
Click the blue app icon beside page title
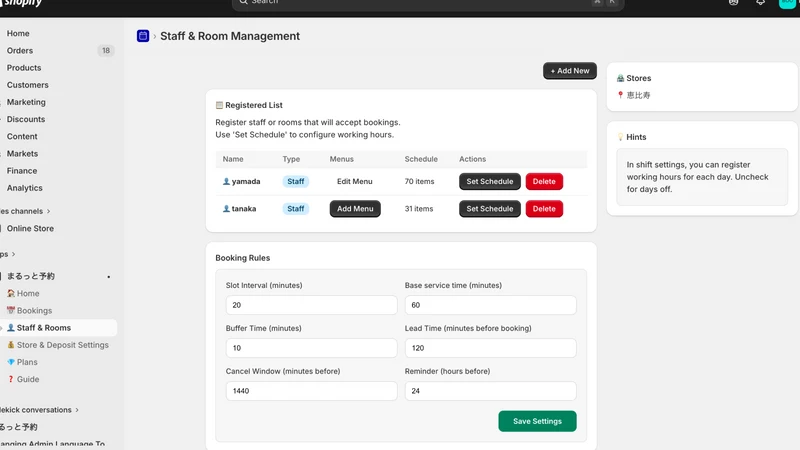coord(143,36)
